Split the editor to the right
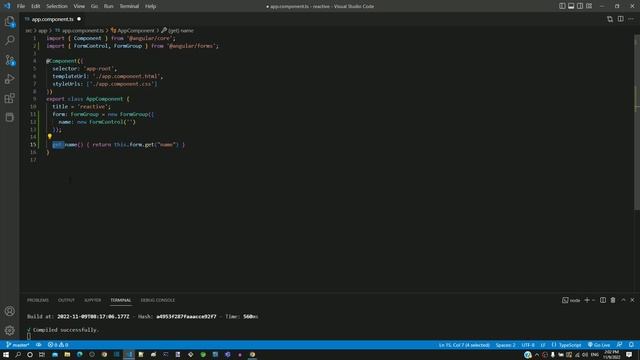This screenshot has height=360, width=640. pyautogui.click(x=620, y=19)
